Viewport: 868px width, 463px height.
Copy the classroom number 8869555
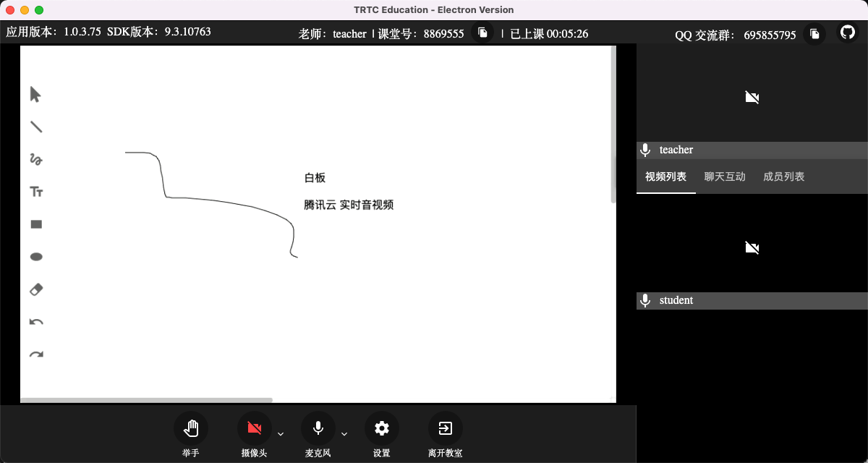click(482, 31)
